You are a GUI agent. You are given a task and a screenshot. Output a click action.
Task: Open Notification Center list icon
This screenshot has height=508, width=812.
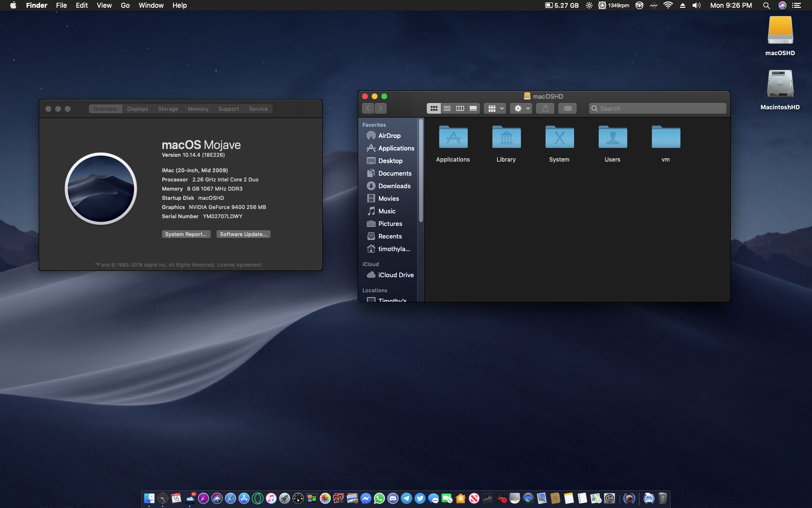(x=797, y=5)
